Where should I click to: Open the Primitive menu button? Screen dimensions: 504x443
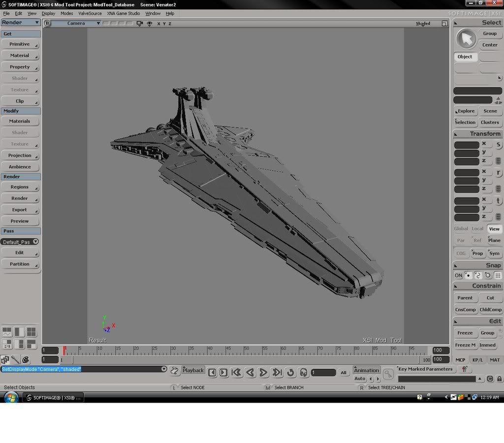[20, 44]
